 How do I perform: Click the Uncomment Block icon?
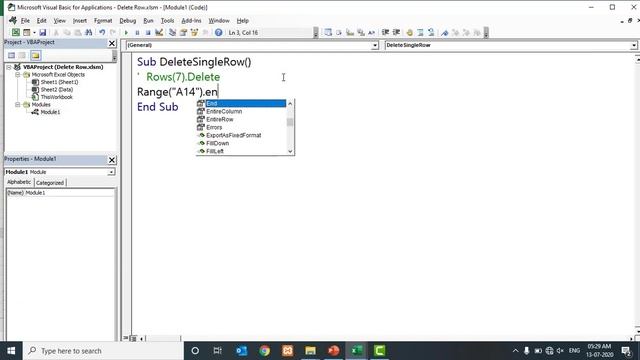[x=431, y=32]
